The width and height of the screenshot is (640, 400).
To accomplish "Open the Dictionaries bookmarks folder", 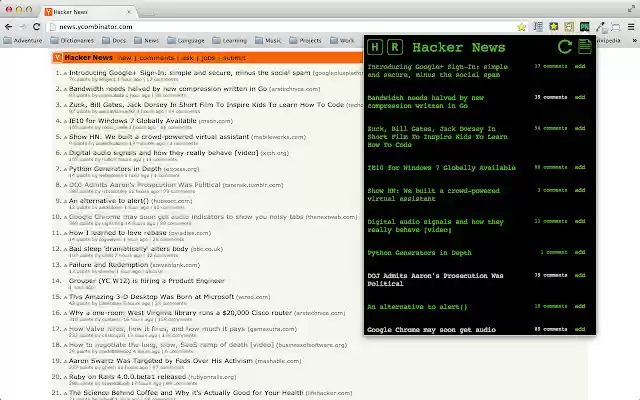I will point(72,40).
